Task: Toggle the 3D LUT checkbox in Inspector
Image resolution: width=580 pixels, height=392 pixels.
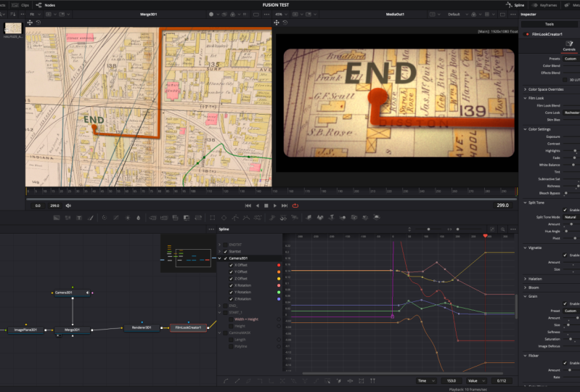Action: coord(565,80)
